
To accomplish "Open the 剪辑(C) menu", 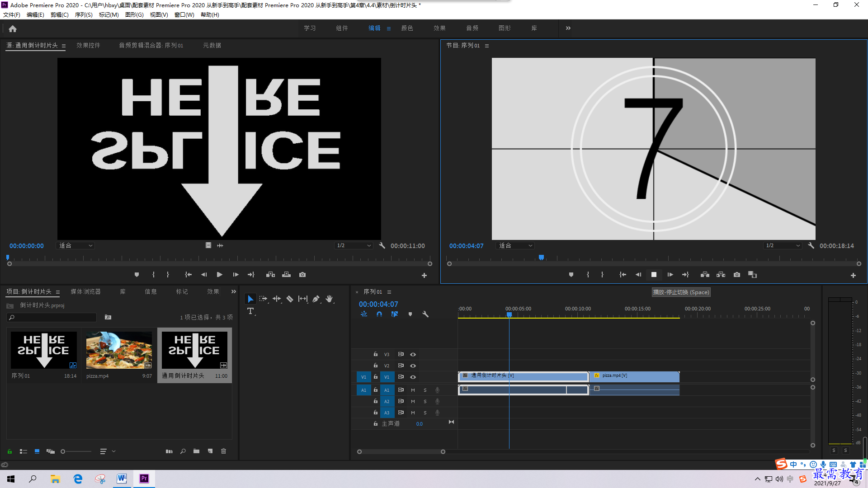I will pyautogui.click(x=60, y=15).
